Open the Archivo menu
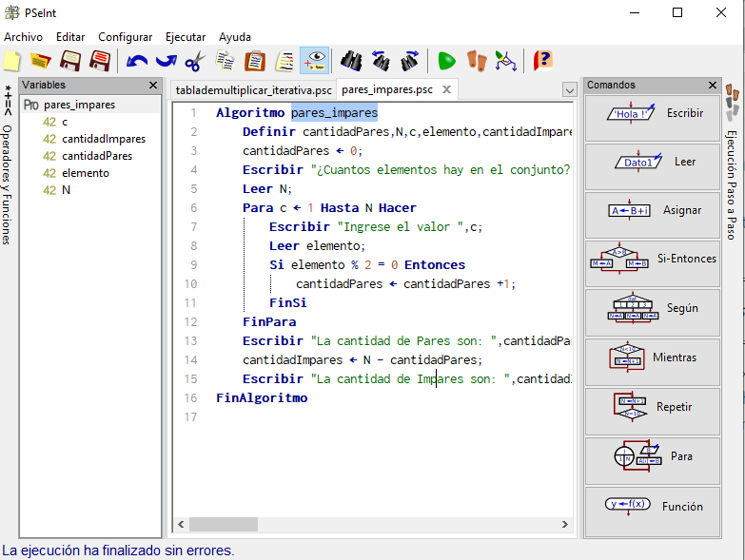Image resolution: width=745 pixels, height=560 pixels. click(23, 37)
